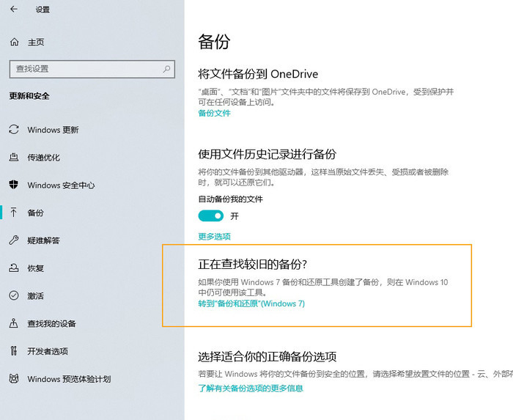Click the Windows 更新 sync icon

tap(14, 130)
